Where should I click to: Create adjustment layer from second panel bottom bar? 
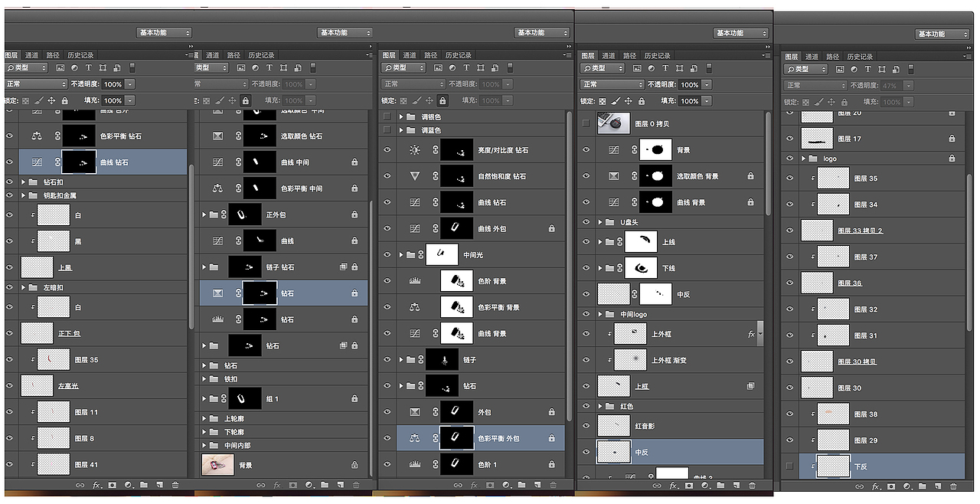[309, 485]
